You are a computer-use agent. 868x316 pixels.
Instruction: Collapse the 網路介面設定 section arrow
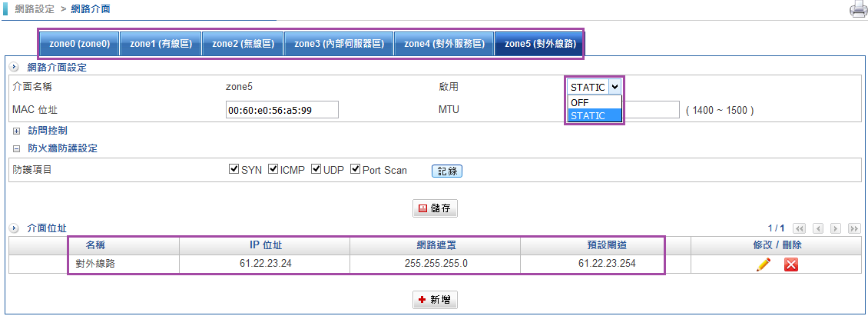(15, 68)
